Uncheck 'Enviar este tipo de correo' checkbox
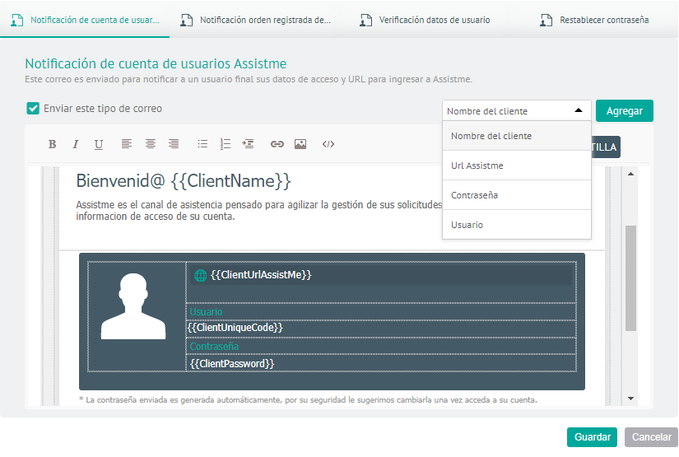The image size is (679, 457). 33,108
